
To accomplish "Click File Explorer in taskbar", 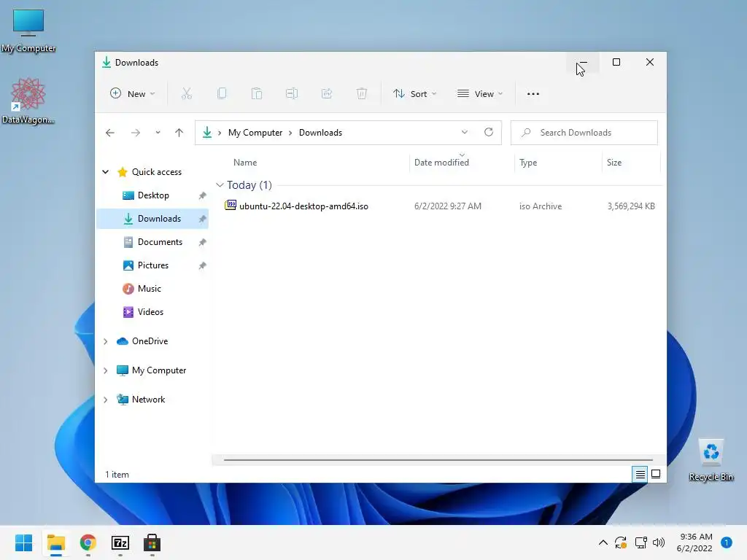I will click(x=56, y=542).
